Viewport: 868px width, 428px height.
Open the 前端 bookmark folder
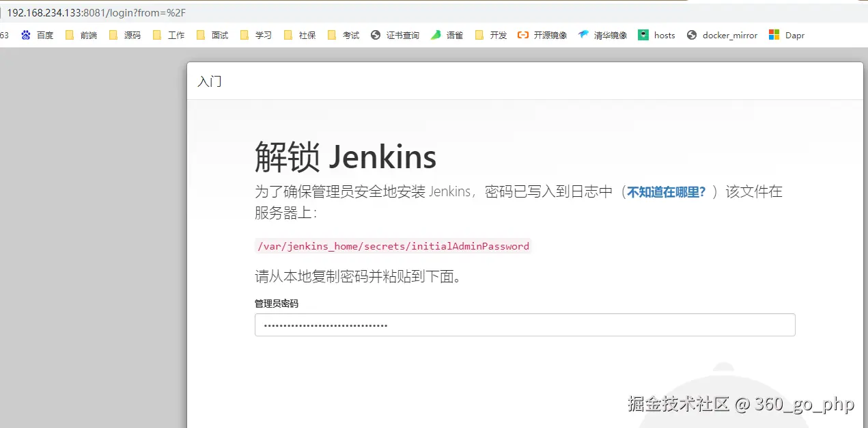click(81, 35)
